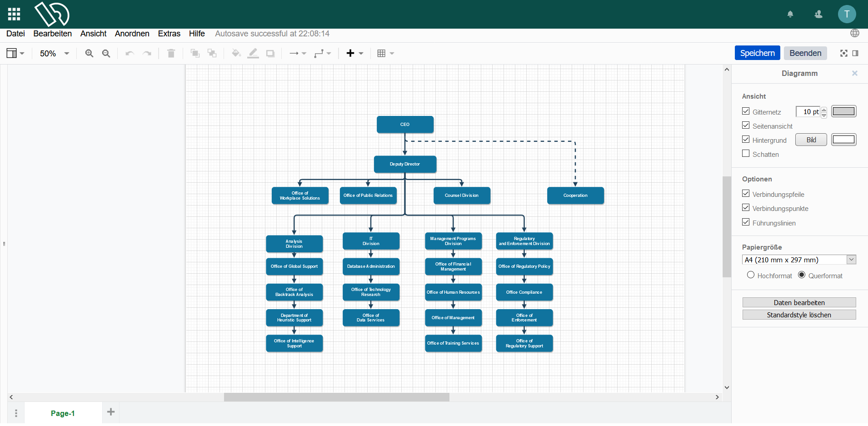Click the zoom out magnifier

pos(106,53)
